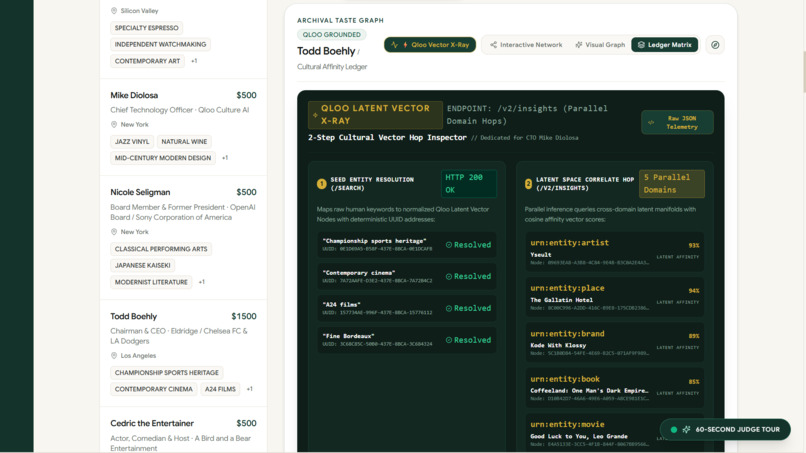Select the "Championship sports heritage" resolved row
This screenshot has width=806, height=453.
(407, 245)
